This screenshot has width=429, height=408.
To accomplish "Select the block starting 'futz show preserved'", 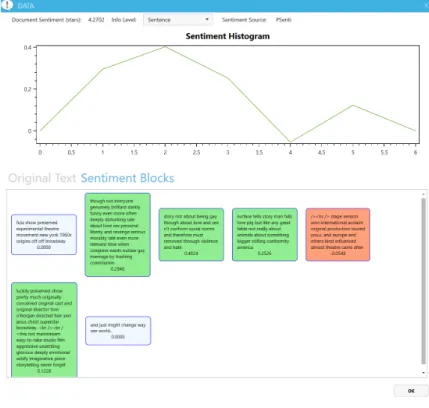I will [44, 235].
